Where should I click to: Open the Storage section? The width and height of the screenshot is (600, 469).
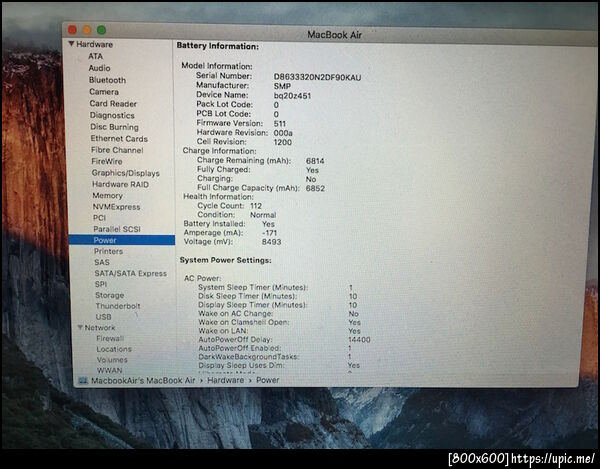110,295
